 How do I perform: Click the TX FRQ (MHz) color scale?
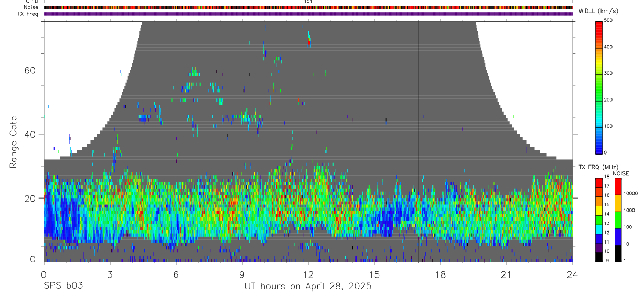point(599,219)
